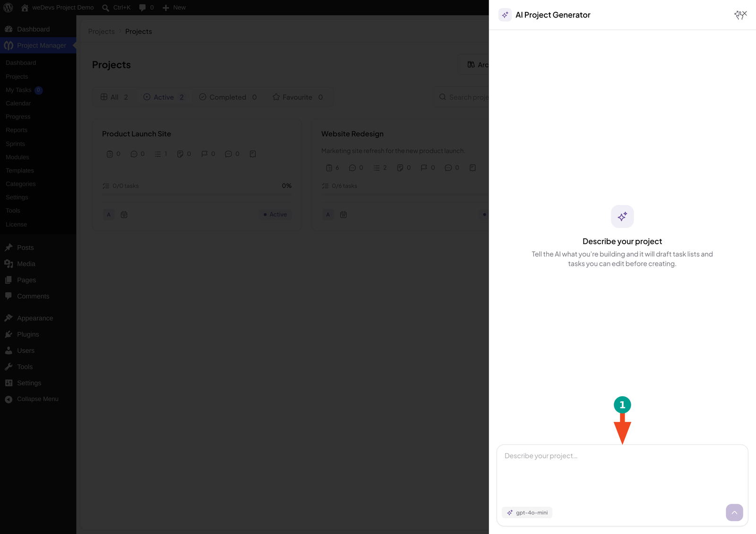
Task: Open Comments admin menu
Action: click(38, 296)
